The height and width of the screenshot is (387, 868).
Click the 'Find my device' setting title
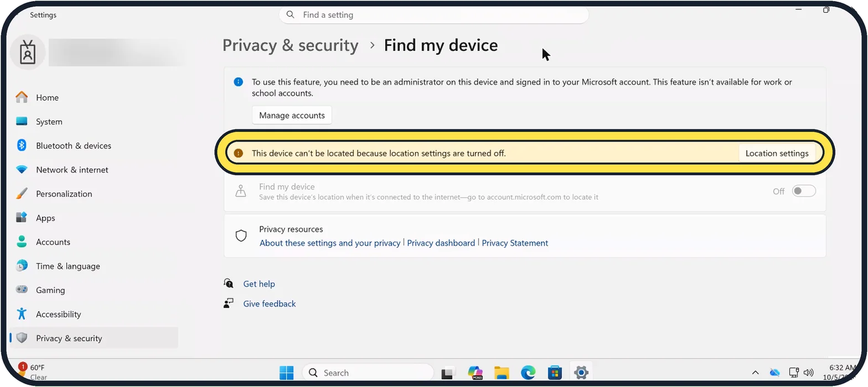coord(287,187)
